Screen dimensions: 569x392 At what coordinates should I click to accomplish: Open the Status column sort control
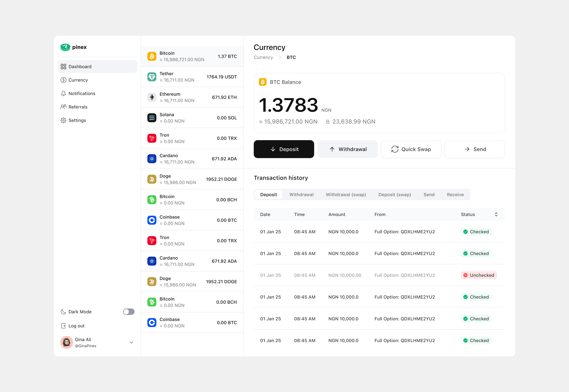click(496, 214)
